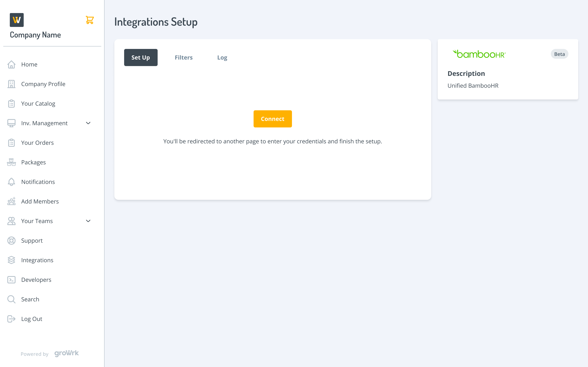Go to Add Members page
588x367 pixels.
pyautogui.click(x=40, y=201)
